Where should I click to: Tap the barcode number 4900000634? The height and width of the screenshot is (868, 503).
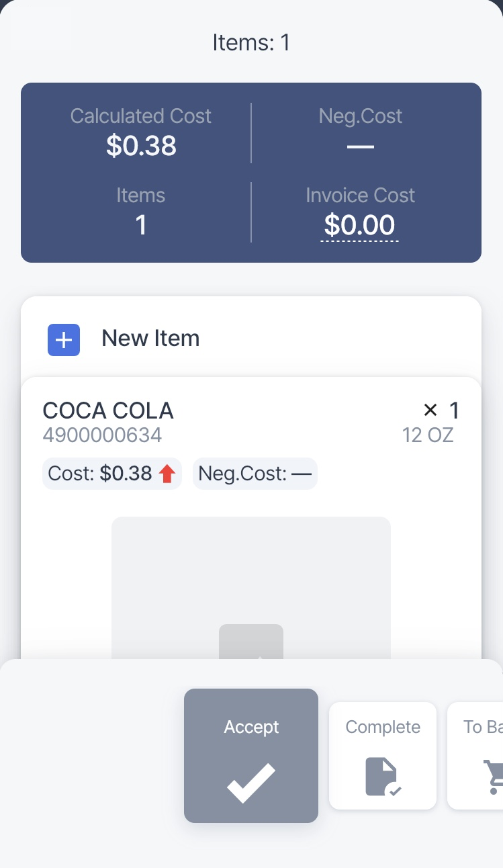coord(102,435)
